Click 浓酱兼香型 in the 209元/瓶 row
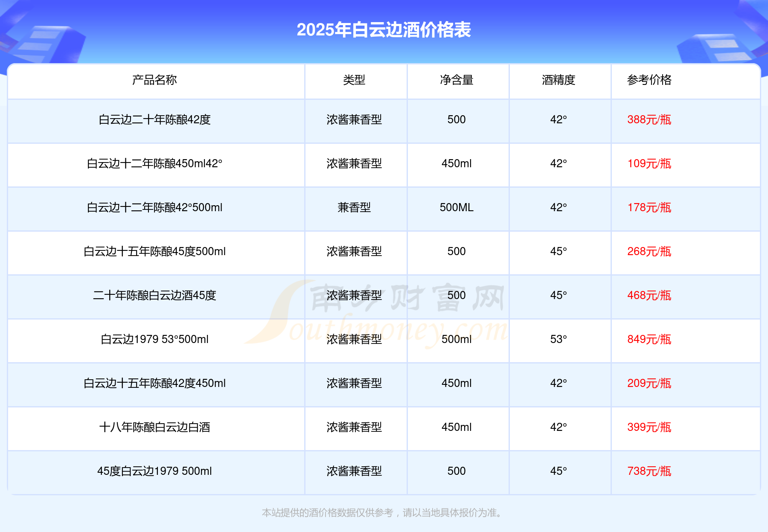This screenshot has width=768, height=532. 354,383
